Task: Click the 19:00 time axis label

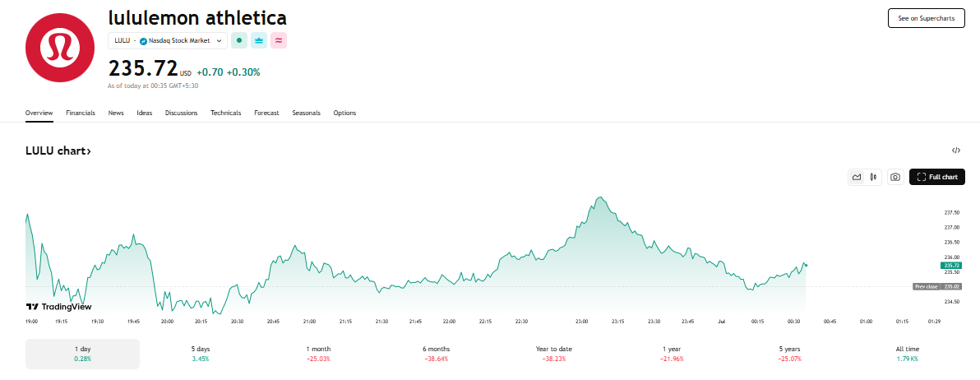Action: [32, 322]
